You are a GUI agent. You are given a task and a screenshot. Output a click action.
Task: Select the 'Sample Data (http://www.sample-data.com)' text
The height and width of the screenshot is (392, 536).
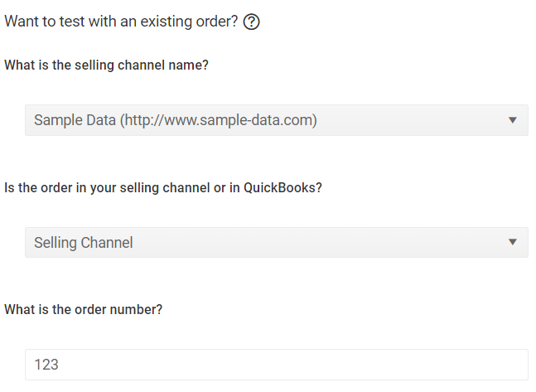[176, 120]
